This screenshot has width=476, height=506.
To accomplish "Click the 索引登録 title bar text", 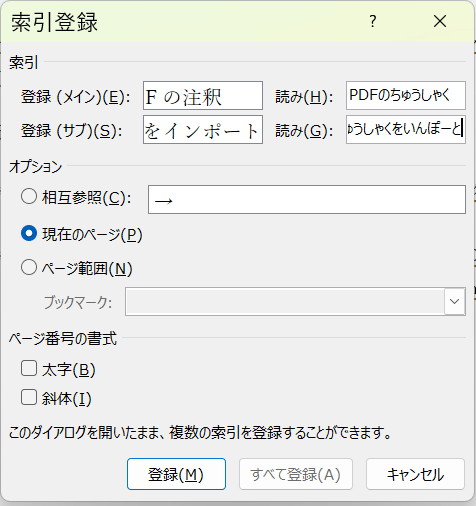I will [54, 22].
